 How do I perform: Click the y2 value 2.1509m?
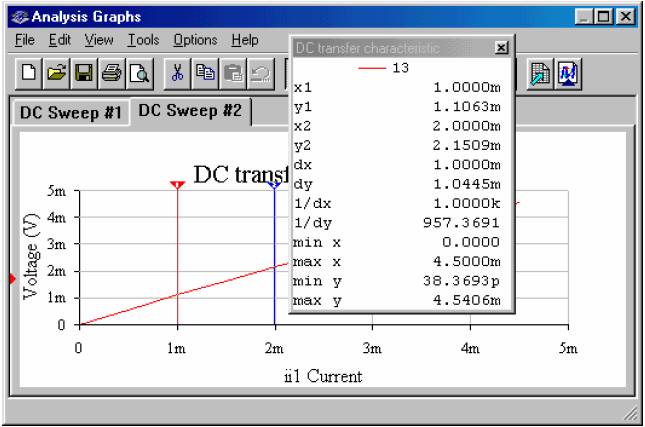pos(467,146)
